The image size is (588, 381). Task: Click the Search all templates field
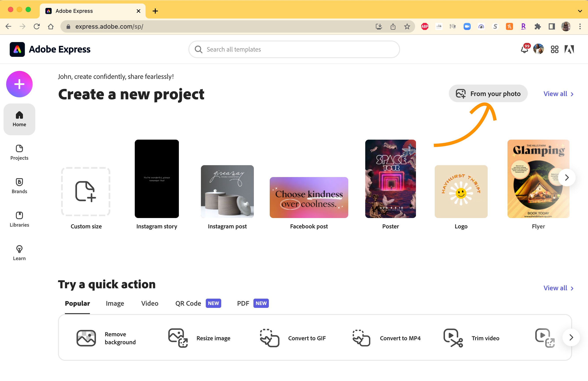[x=294, y=49]
